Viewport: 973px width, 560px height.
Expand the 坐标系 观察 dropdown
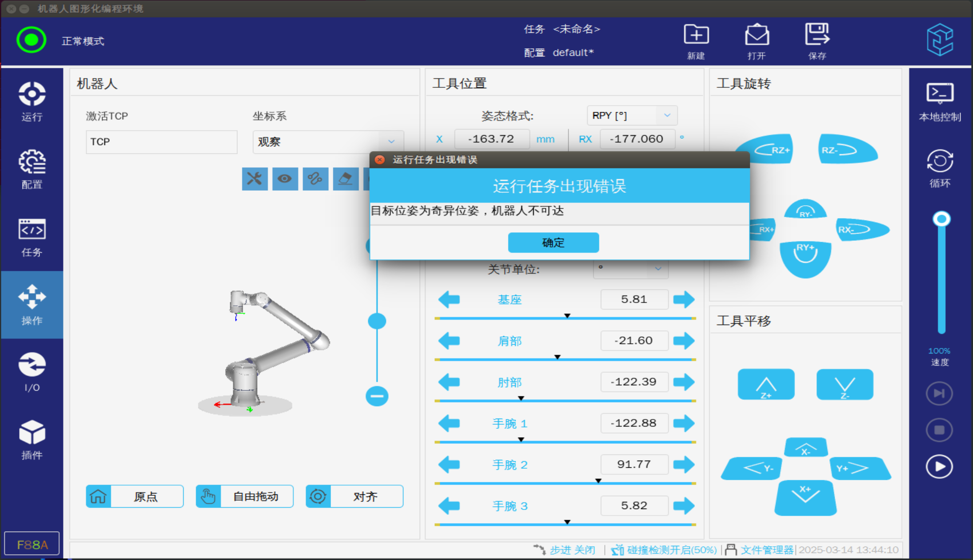coord(328,142)
